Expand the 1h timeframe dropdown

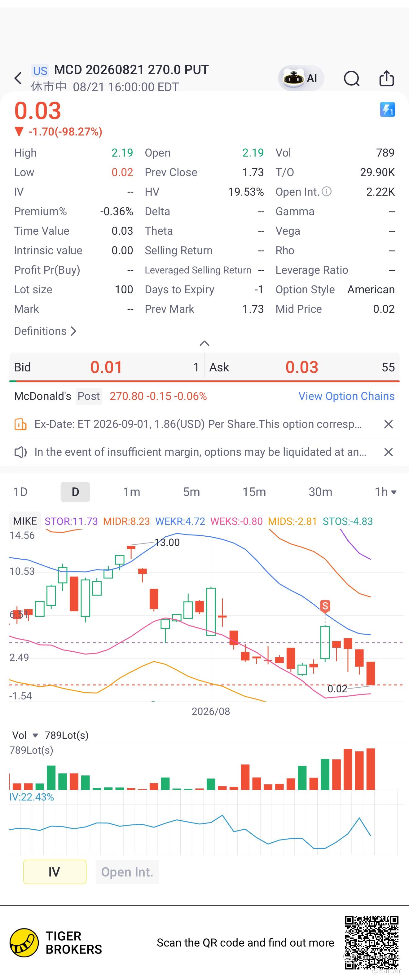(x=385, y=492)
